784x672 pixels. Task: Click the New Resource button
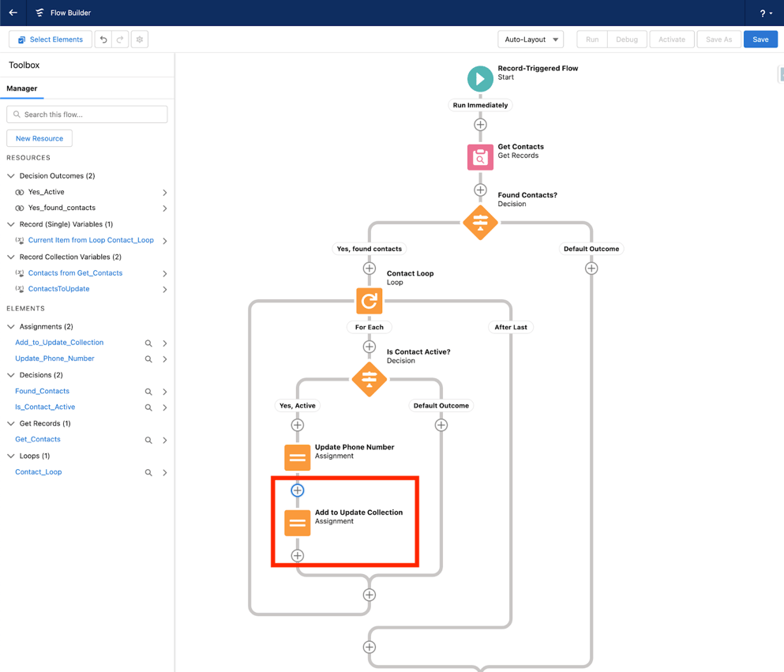39,138
